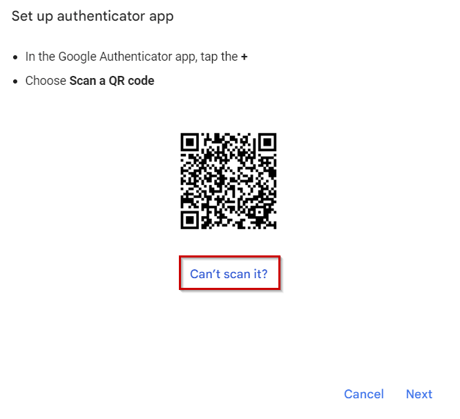460x419 pixels.
Task: Click the QR code's bottom-left finder square
Action: [190, 220]
